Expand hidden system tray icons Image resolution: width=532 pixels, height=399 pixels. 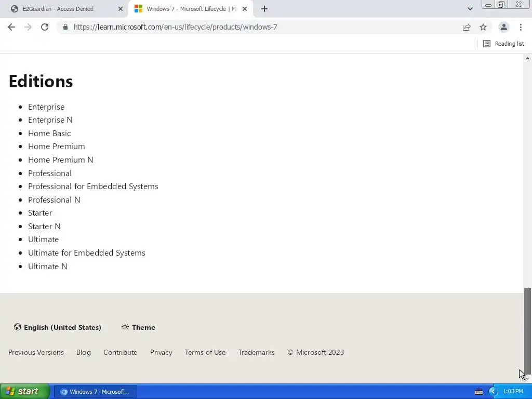(493, 392)
